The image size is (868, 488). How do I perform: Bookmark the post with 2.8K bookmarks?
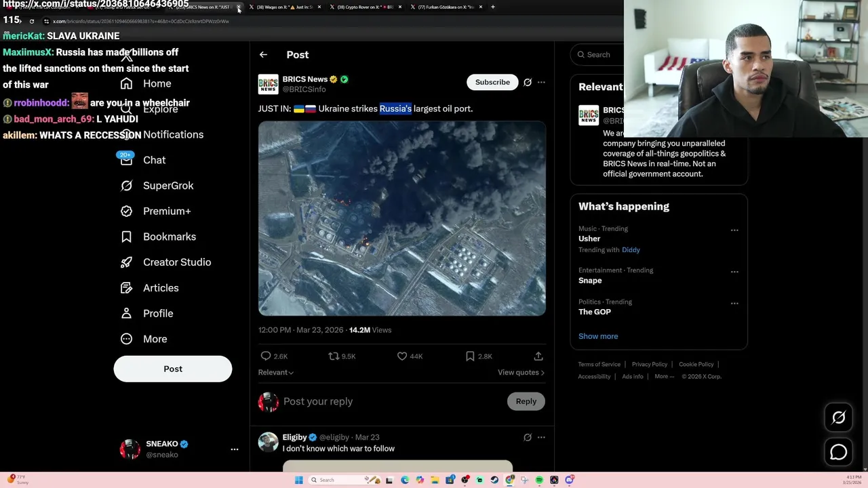pos(470,356)
